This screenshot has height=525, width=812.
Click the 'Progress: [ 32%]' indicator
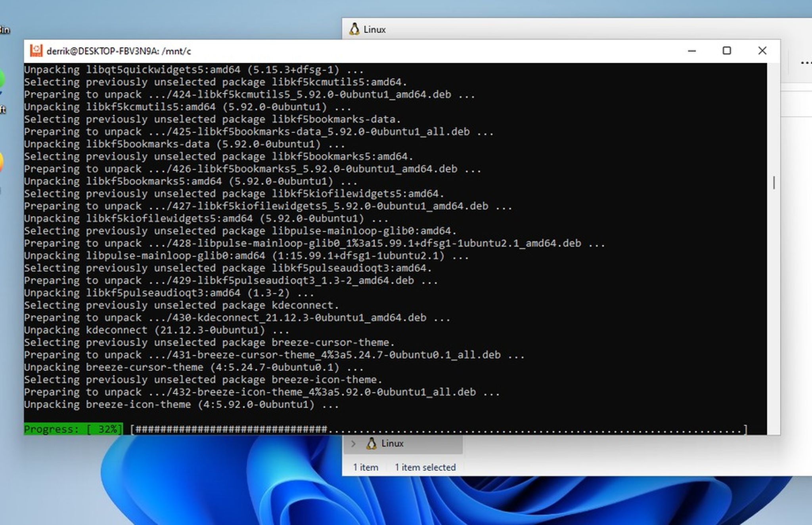[x=73, y=429]
